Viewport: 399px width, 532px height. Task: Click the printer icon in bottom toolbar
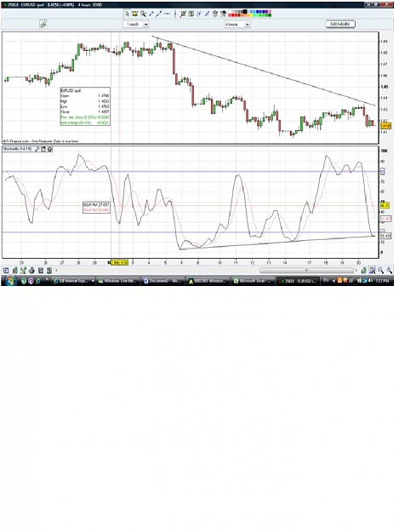pyautogui.click(x=31, y=271)
